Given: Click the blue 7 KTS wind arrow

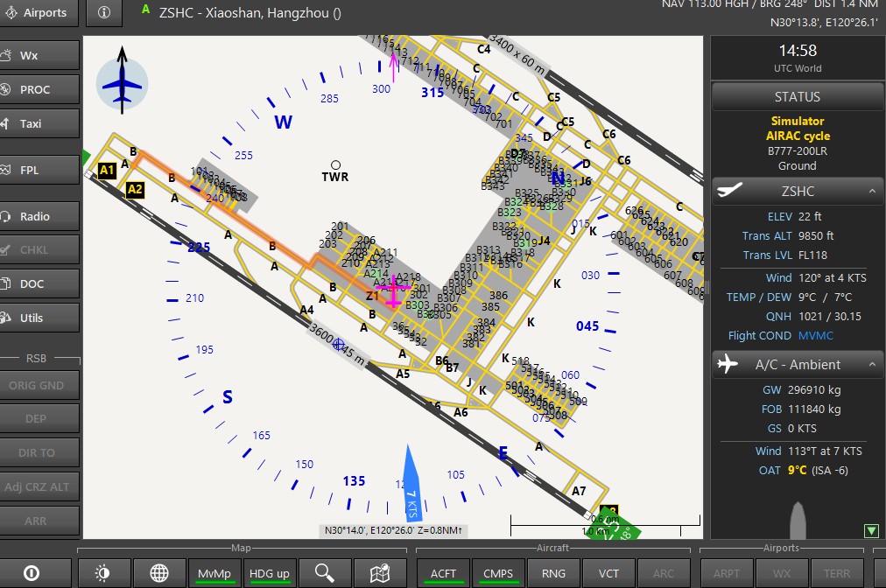Looking at the screenshot, I should pos(411,484).
